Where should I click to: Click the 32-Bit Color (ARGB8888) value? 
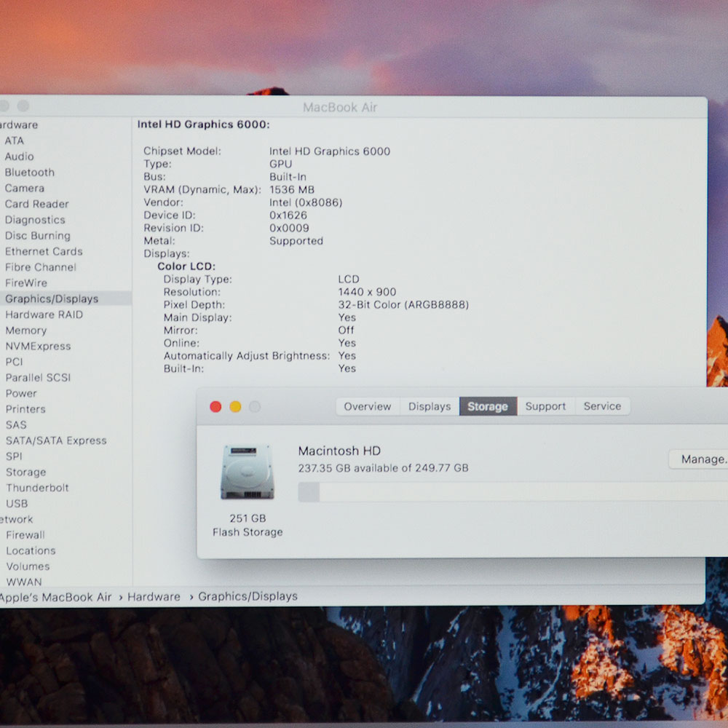pyautogui.click(x=403, y=304)
